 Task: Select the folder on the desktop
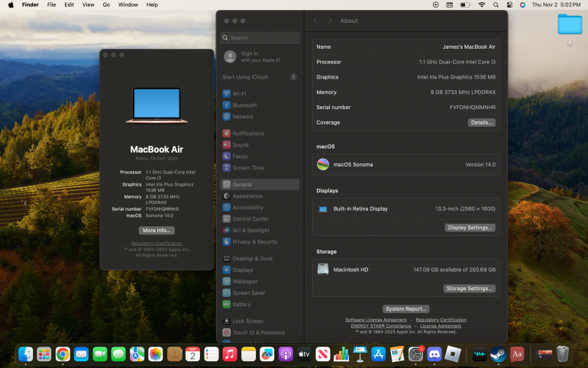click(x=570, y=24)
